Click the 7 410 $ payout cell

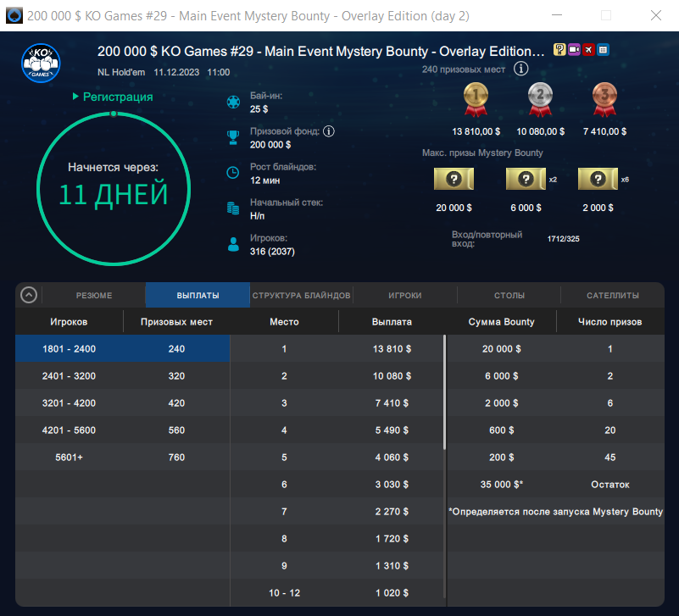click(392, 403)
